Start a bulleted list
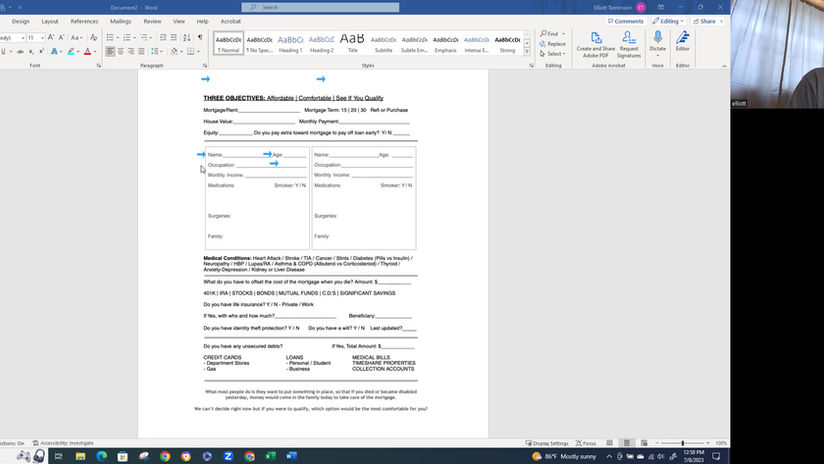The width and height of the screenshot is (824, 464). tap(110, 37)
